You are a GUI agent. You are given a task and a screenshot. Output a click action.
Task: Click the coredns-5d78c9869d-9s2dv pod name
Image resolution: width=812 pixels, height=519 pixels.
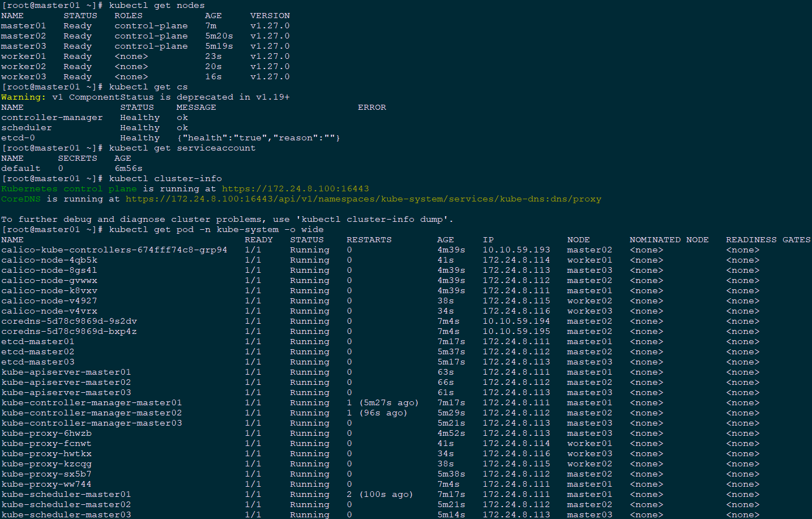[x=69, y=321]
